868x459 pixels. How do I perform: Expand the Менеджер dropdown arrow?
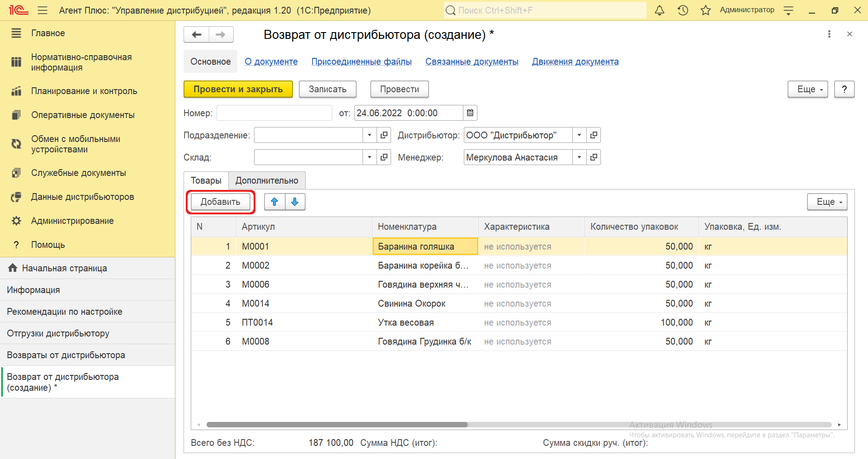tap(580, 157)
